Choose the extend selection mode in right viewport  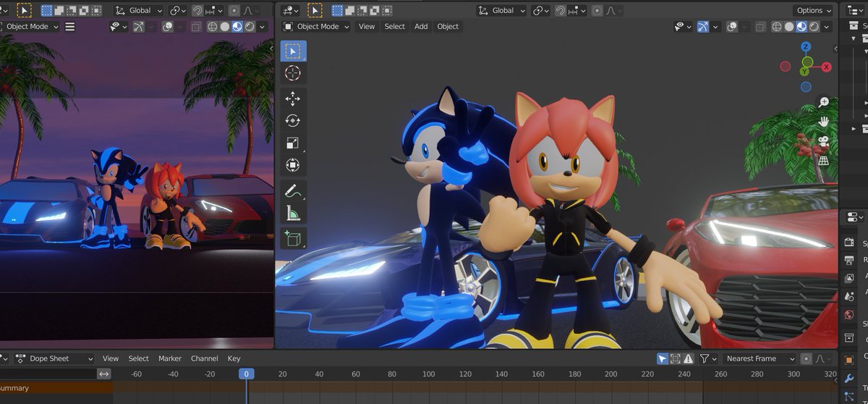(349, 11)
